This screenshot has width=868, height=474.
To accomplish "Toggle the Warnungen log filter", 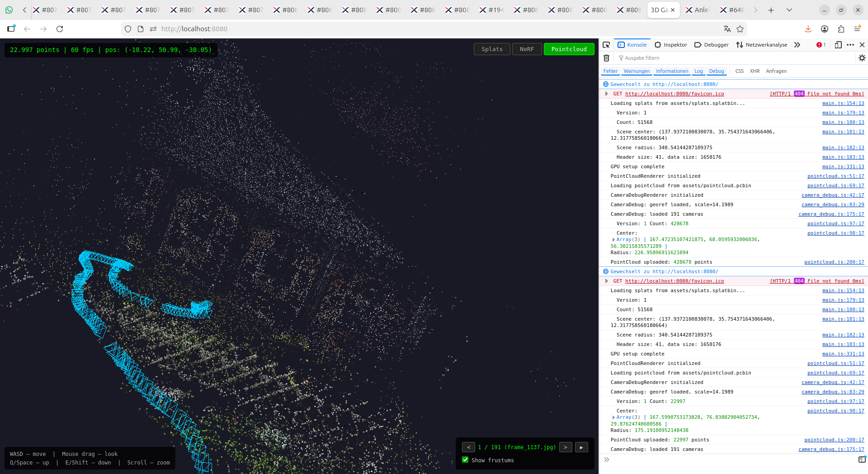I will click(636, 71).
